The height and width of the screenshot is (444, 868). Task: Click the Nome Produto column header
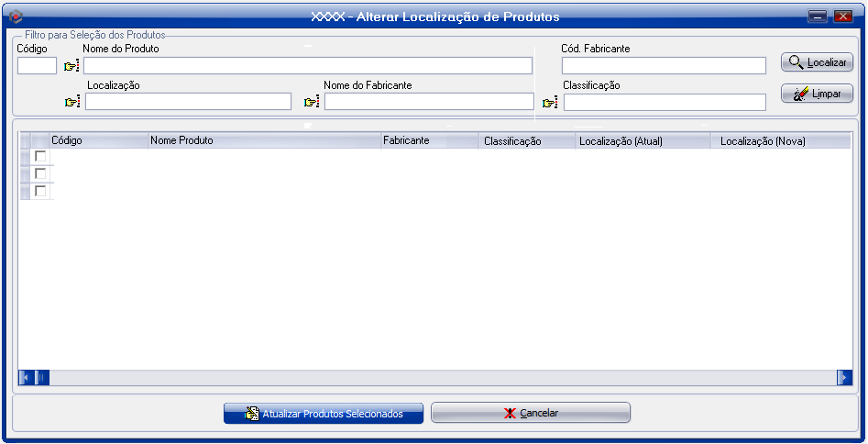click(x=264, y=141)
